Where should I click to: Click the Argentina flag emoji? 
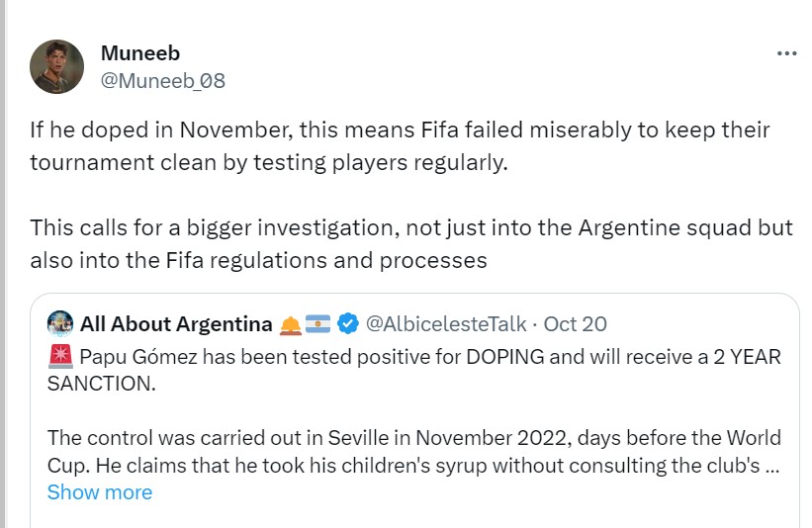[317, 324]
